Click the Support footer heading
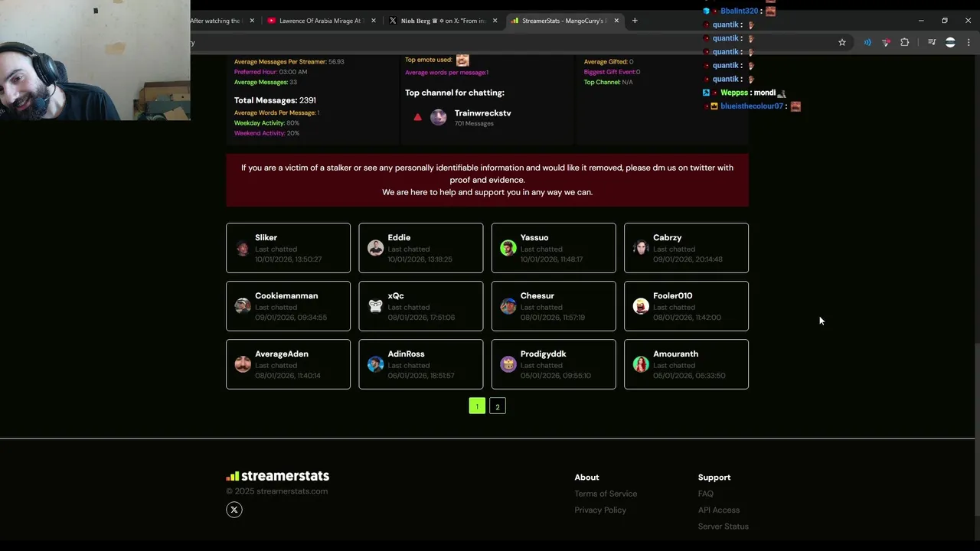This screenshot has height=551, width=980. (714, 478)
